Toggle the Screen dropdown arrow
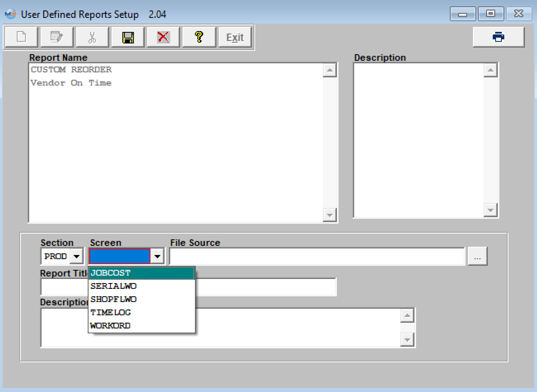 [157, 256]
